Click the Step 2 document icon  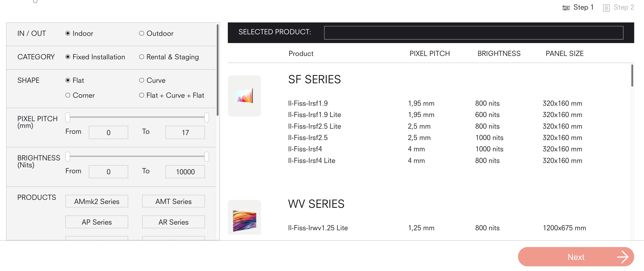pos(606,8)
